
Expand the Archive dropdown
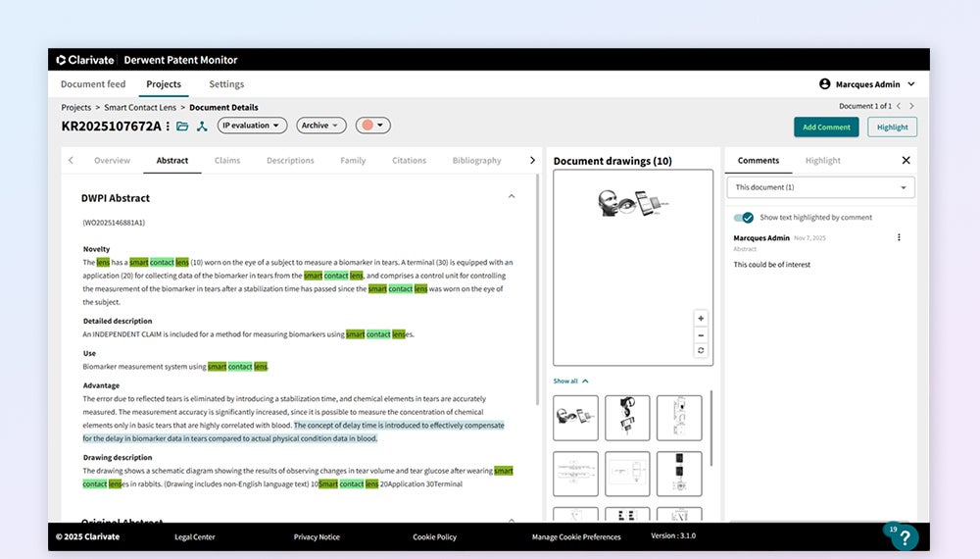click(321, 126)
